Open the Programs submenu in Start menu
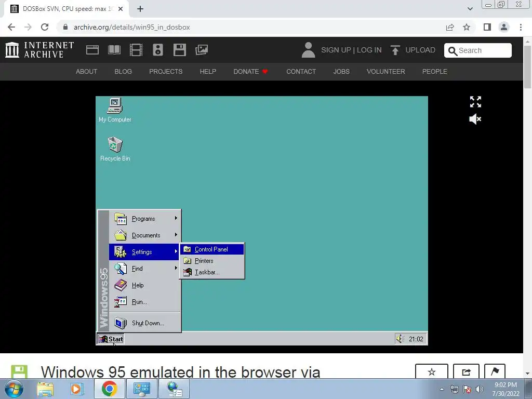Image resolution: width=532 pixels, height=399 pixels. click(x=145, y=219)
